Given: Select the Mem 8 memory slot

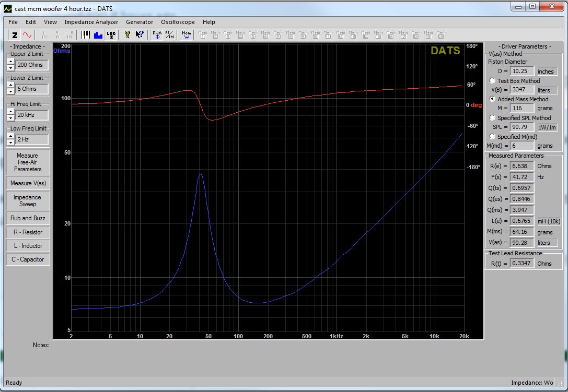Looking at the screenshot, I should [x=291, y=35].
